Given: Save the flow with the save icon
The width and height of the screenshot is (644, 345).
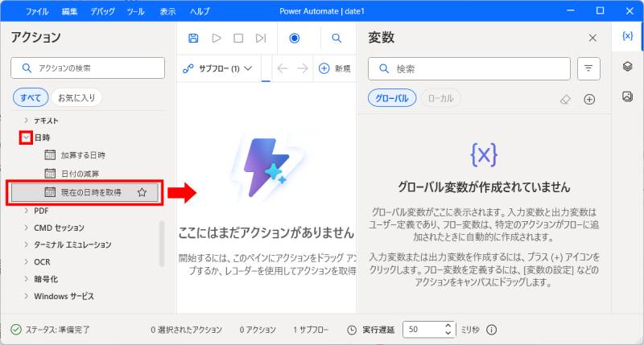Looking at the screenshot, I should pos(193,38).
